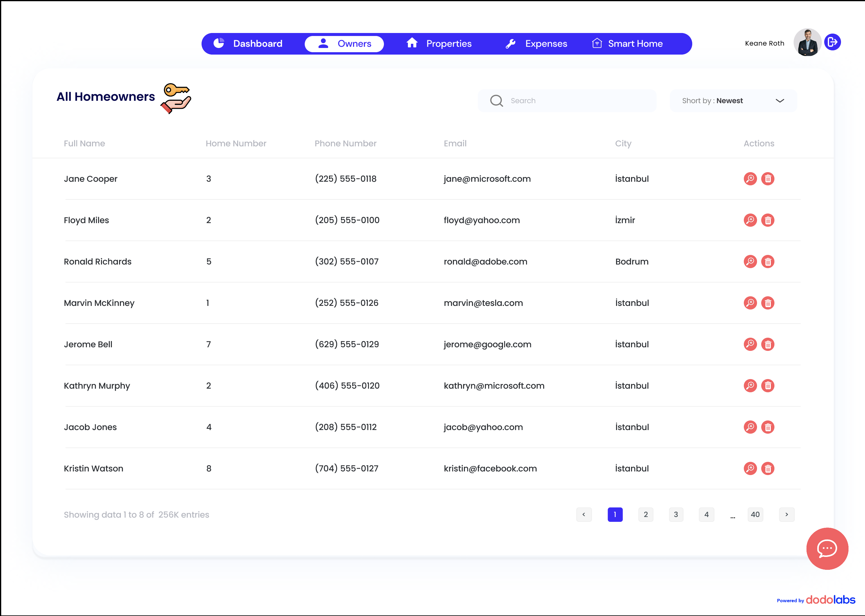Jump to last page 40
The image size is (865, 616).
(755, 514)
